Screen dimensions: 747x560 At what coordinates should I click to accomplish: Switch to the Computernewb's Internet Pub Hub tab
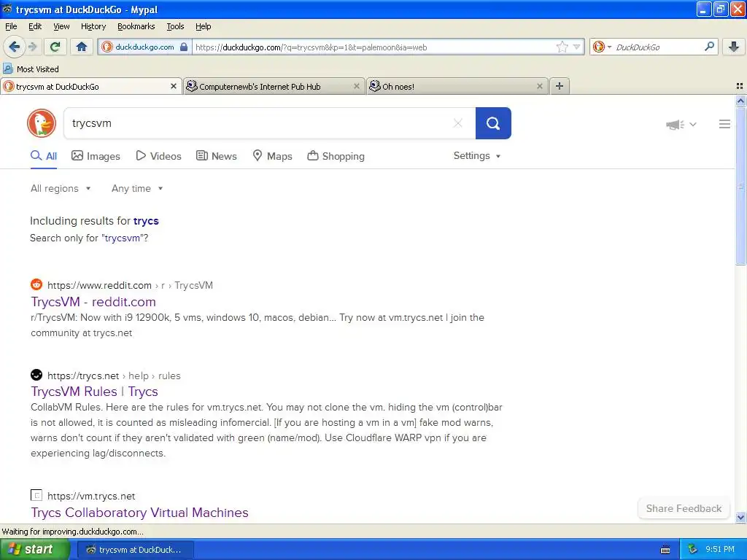[x=274, y=86]
